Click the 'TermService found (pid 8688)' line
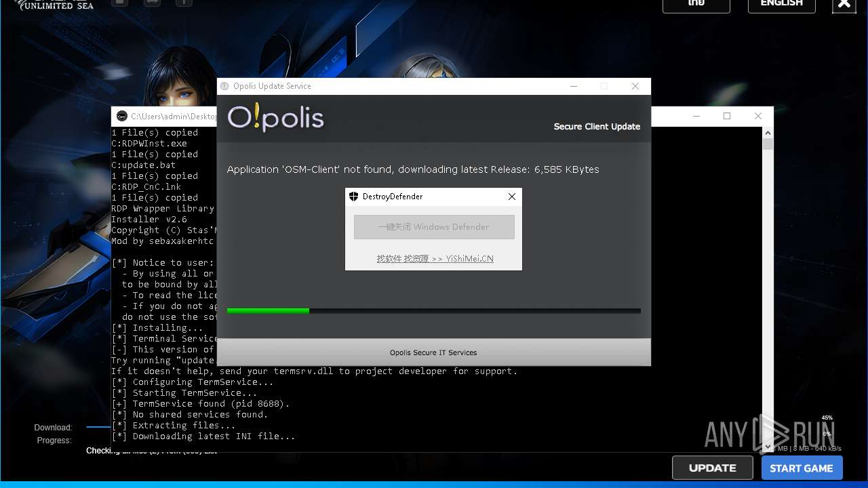This screenshot has height=488, width=868. point(201,404)
